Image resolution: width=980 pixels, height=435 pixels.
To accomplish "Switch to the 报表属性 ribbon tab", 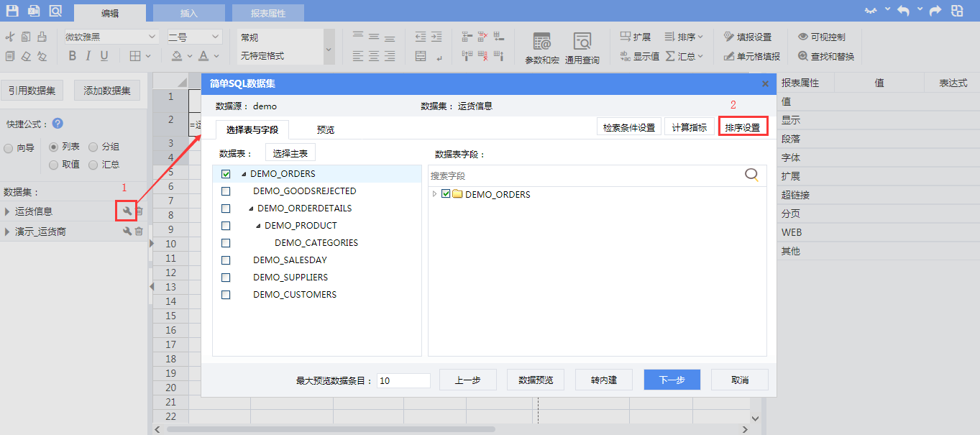I will click(x=267, y=13).
